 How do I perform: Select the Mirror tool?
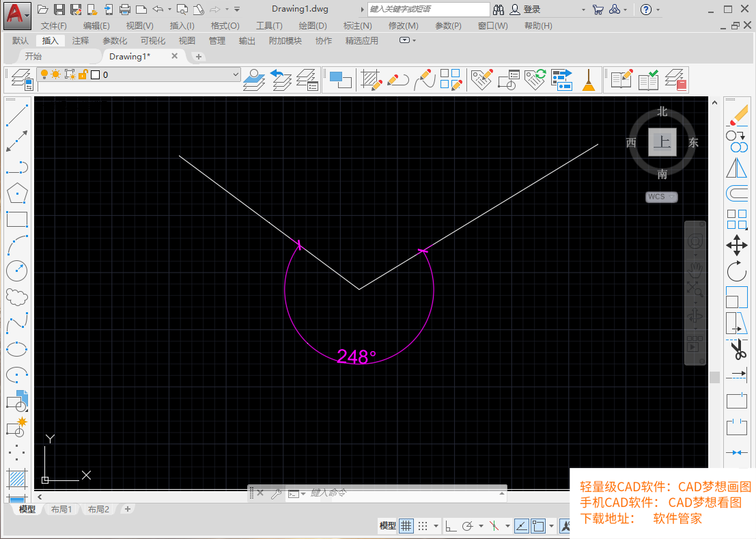pyautogui.click(x=737, y=167)
